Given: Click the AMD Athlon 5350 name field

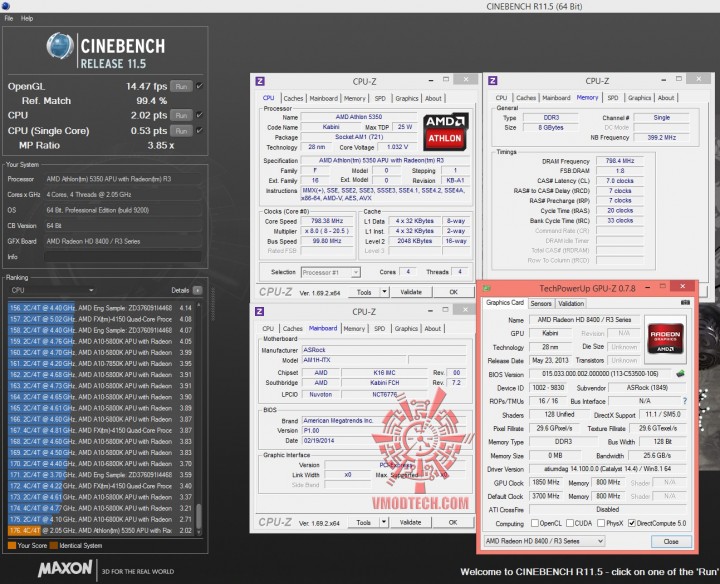Looking at the screenshot, I should coord(359,117).
